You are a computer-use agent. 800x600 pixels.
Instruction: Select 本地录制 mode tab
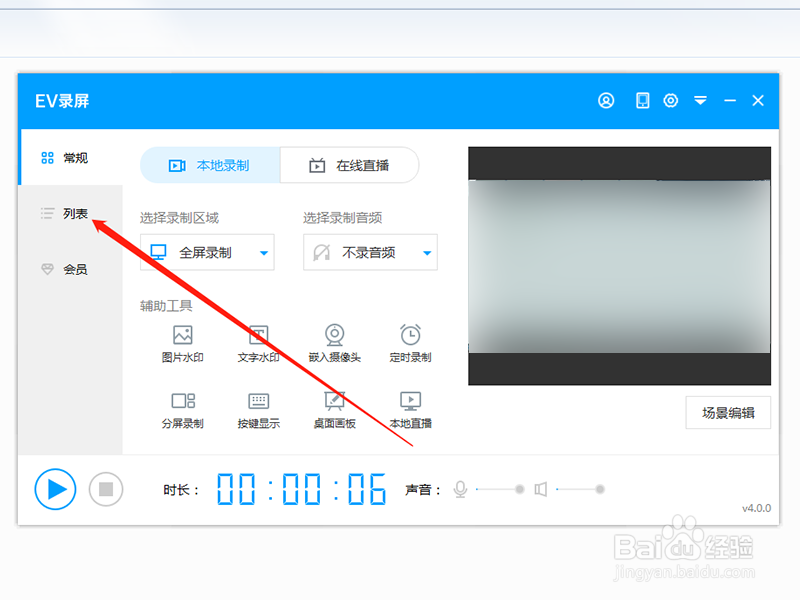coord(210,165)
